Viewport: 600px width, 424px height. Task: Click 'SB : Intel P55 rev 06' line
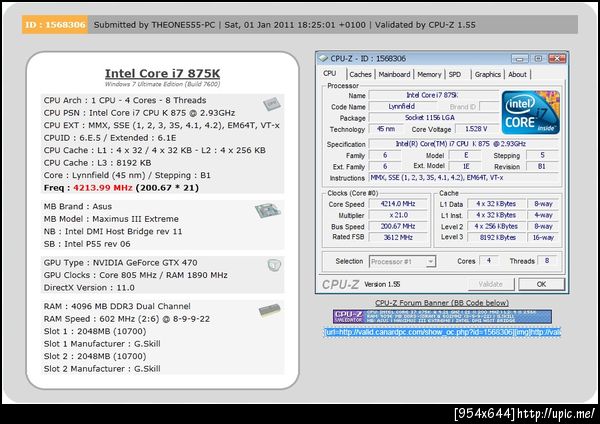pyautogui.click(x=87, y=244)
